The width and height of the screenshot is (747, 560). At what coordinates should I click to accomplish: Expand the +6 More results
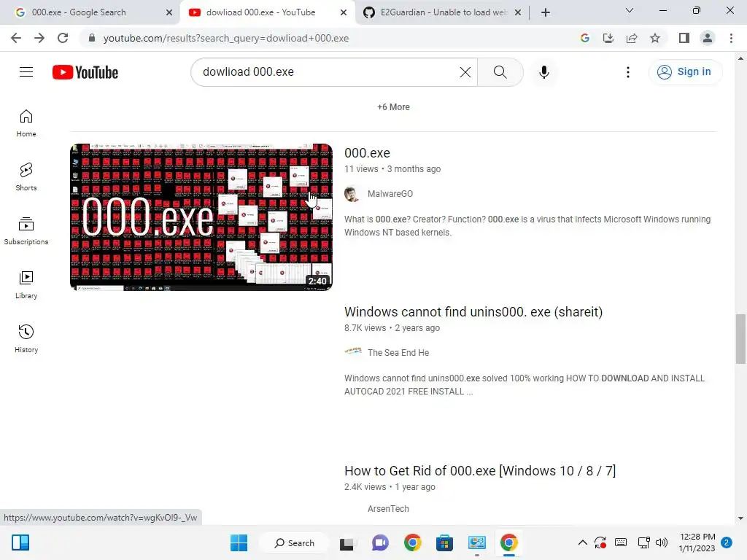coord(393,107)
